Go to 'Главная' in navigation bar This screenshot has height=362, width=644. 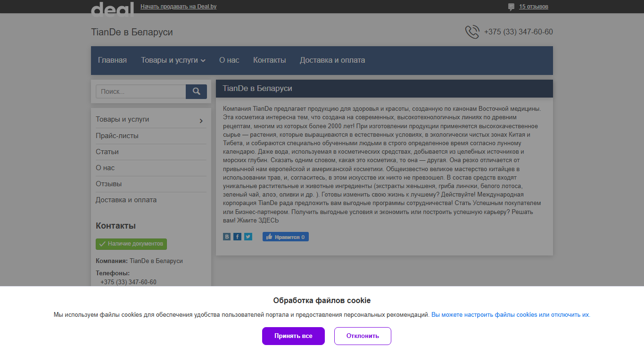[112, 60]
